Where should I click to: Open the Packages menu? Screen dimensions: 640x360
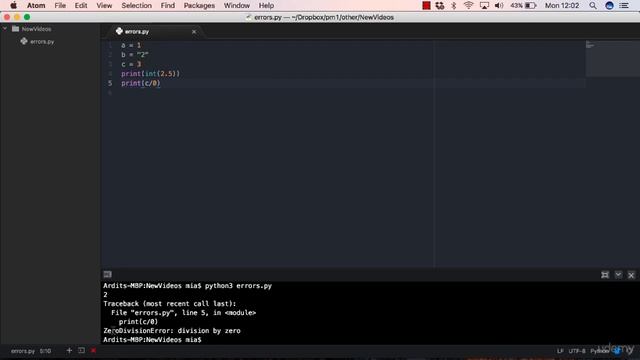tap(199, 6)
